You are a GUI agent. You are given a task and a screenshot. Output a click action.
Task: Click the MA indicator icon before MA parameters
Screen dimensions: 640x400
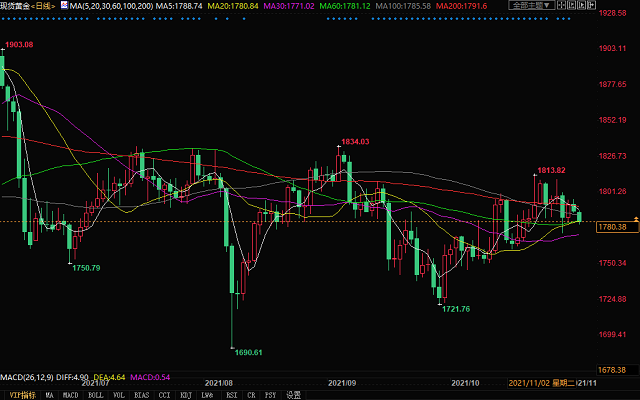click(65, 6)
